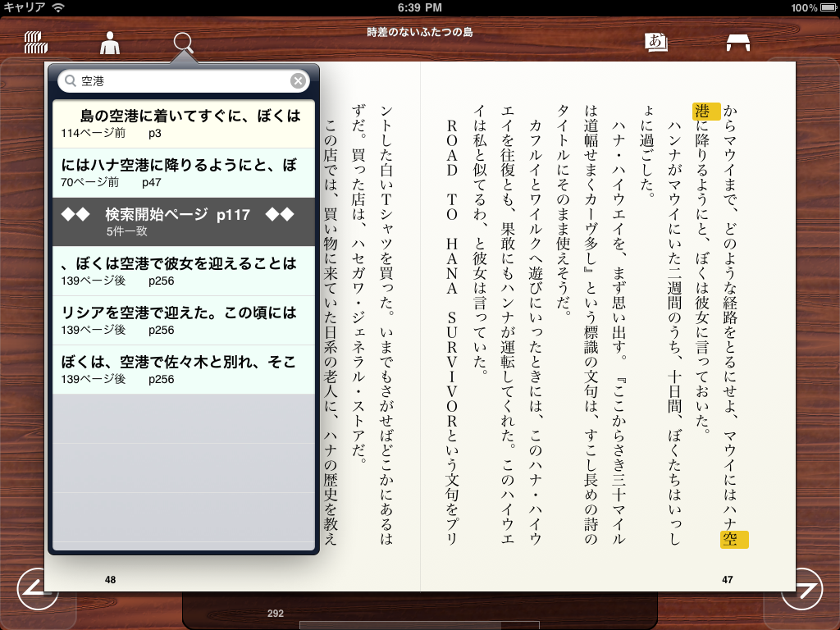Open search result on page p3

pos(183,123)
